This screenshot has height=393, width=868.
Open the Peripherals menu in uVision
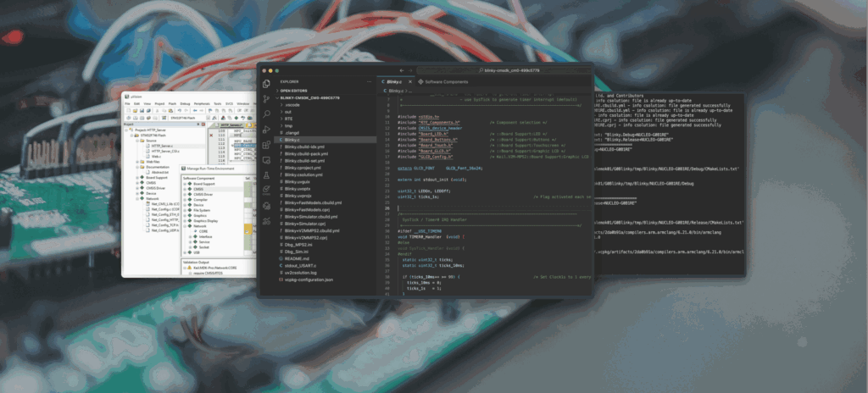click(x=201, y=103)
